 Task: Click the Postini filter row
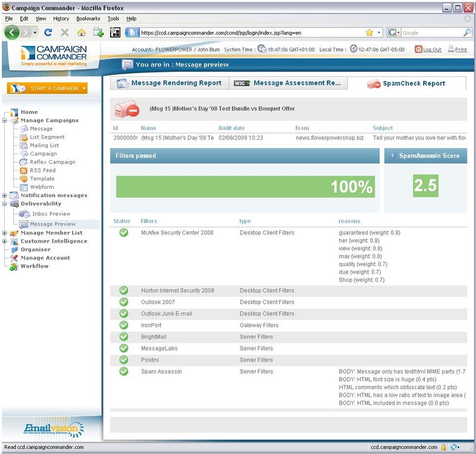coord(289,360)
